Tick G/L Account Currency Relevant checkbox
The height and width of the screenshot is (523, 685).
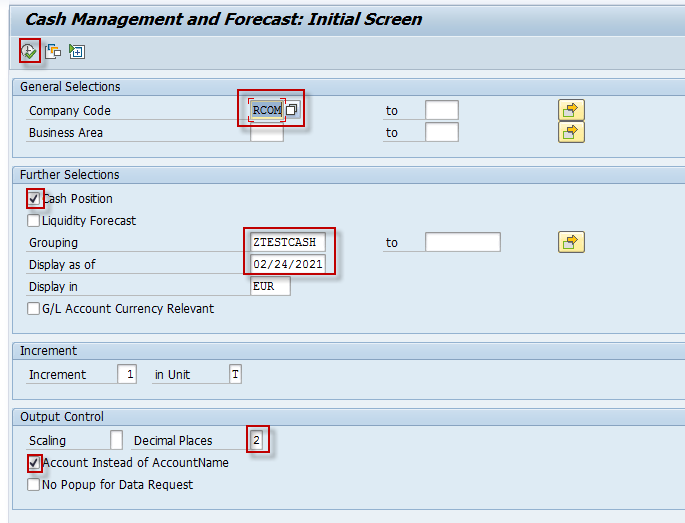point(34,309)
